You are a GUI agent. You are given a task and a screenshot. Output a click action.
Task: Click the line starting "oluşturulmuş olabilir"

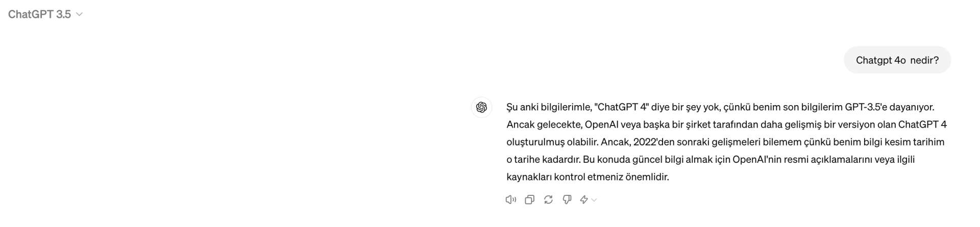tap(725, 142)
